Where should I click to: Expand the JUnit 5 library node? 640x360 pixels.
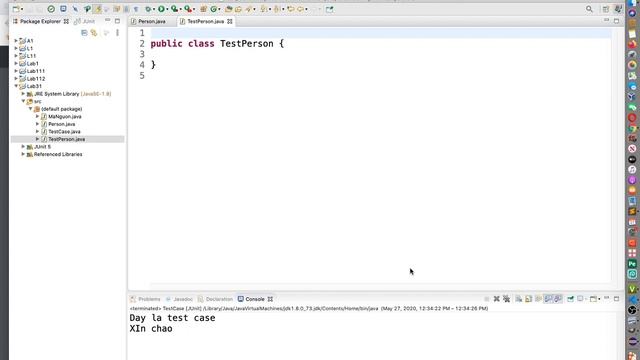tap(23, 147)
